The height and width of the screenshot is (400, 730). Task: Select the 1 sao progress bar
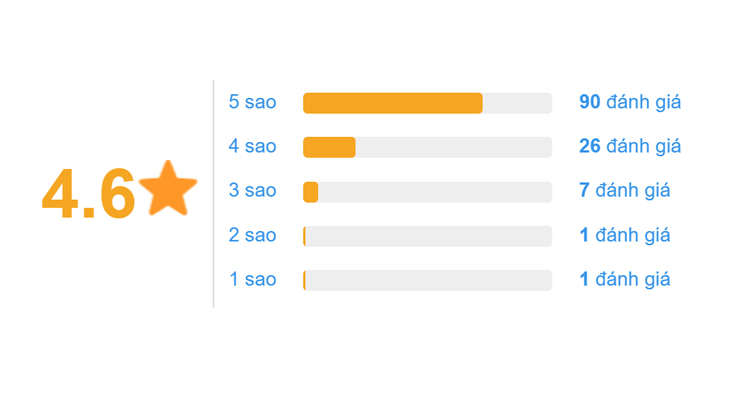click(428, 280)
